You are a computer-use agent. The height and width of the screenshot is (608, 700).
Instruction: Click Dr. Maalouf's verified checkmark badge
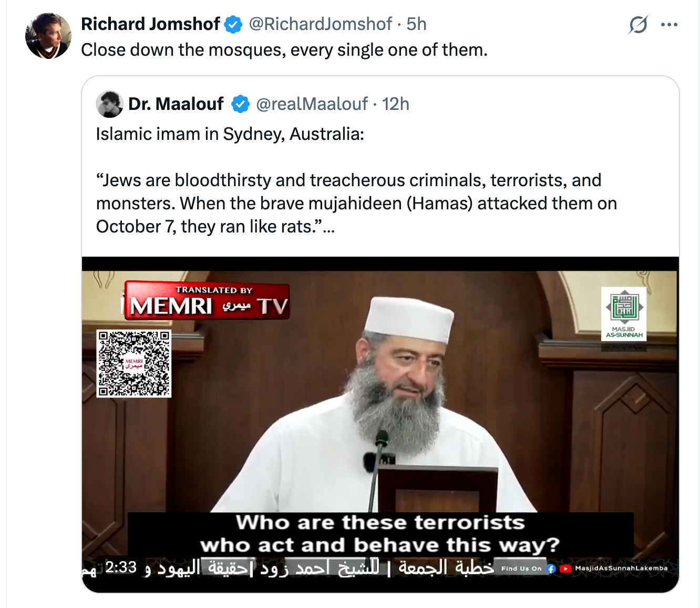241,104
